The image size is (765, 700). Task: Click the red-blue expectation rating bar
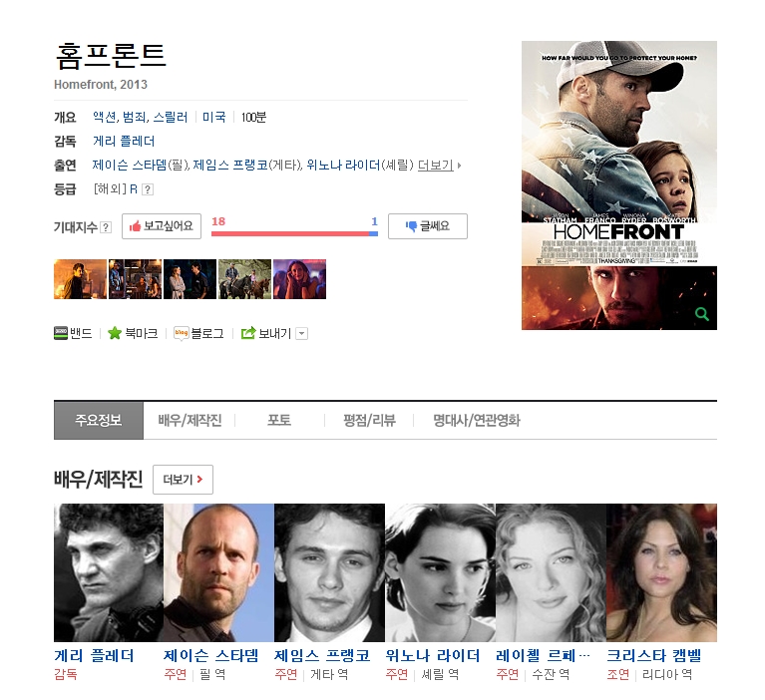294,233
